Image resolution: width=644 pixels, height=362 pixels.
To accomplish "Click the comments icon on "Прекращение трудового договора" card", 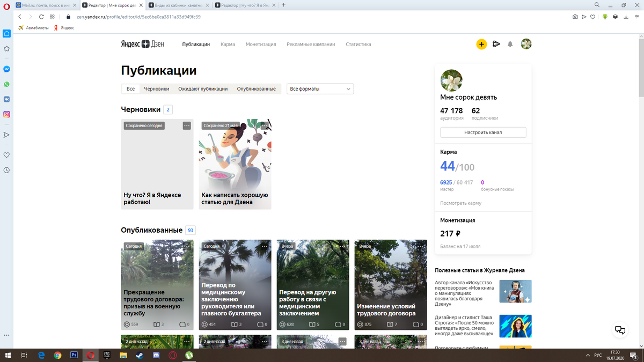I will pos(182,324).
